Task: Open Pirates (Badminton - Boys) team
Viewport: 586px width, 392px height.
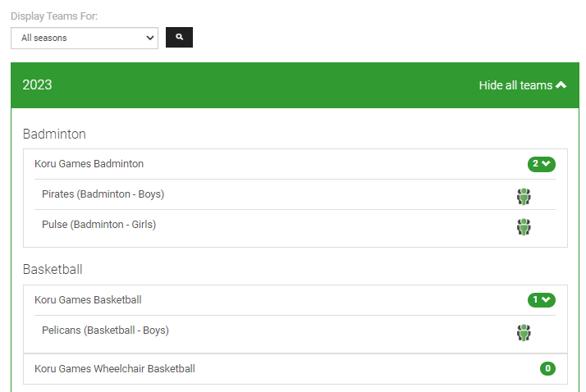Action: (103, 194)
